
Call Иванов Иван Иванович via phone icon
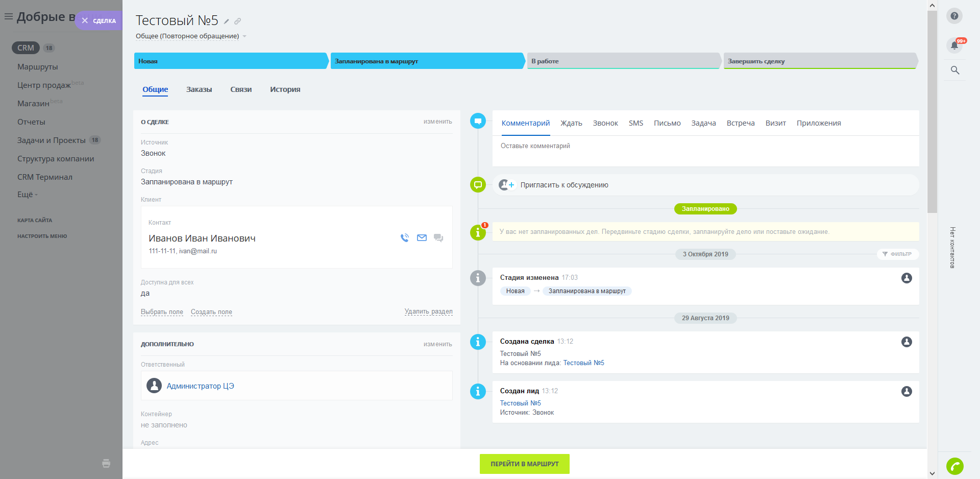[x=405, y=237]
